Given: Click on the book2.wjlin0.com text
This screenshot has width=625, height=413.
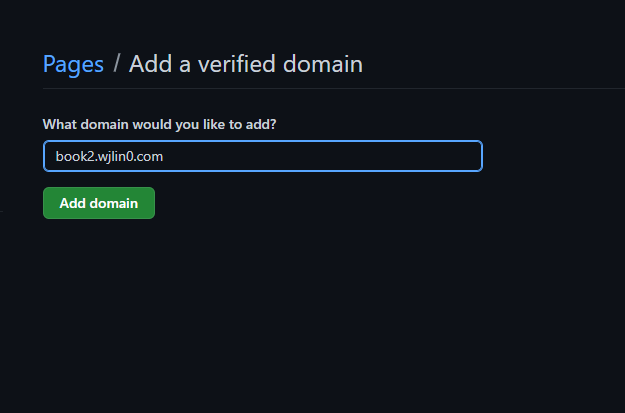Looking at the screenshot, I should click(109, 156).
